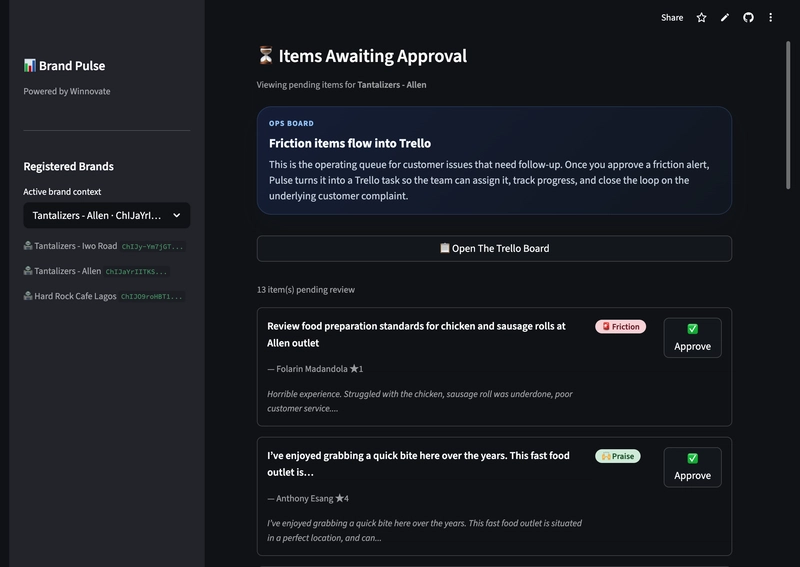Image resolution: width=800 pixels, height=567 pixels.
Task: Click the Share button in header
Action: click(x=671, y=18)
